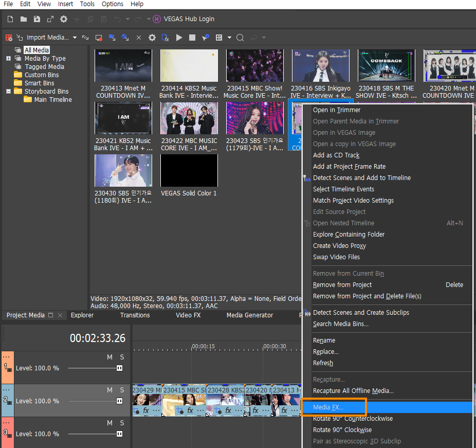Start preview with the Play icon
The width and height of the screenshot is (476, 448).
click(179, 38)
